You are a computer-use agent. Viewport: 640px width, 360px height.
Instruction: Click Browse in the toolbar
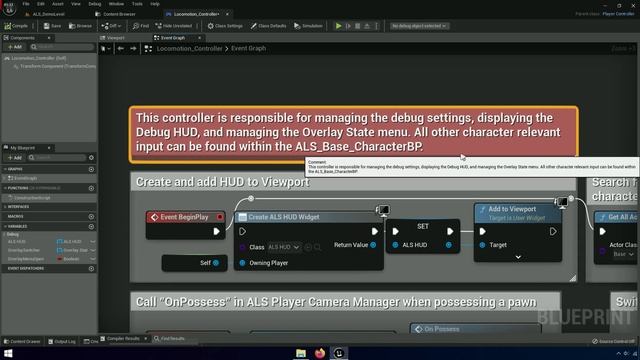[x=80, y=26]
